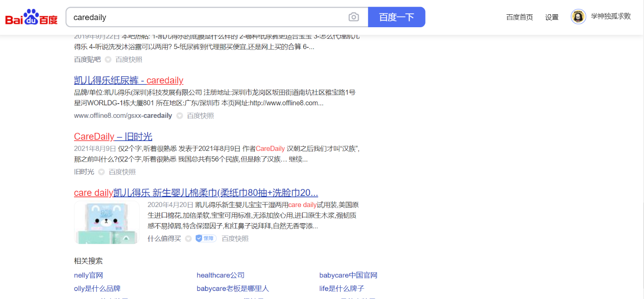Click the user avatar picture

pyautogui.click(x=578, y=17)
